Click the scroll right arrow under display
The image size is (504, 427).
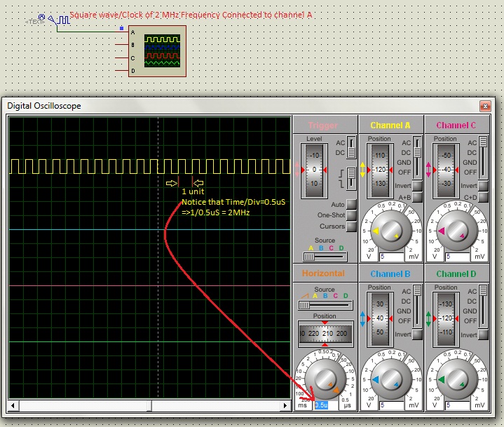coord(285,405)
